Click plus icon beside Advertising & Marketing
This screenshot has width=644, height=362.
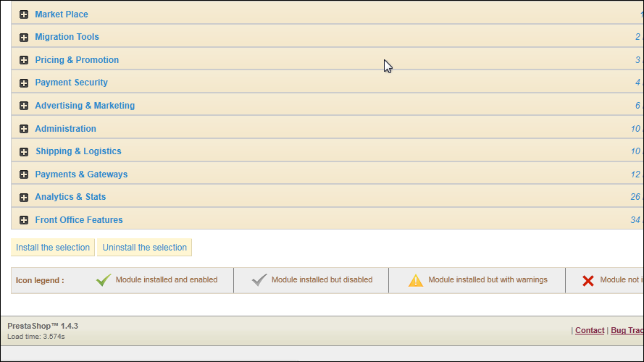(x=24, y=106)
